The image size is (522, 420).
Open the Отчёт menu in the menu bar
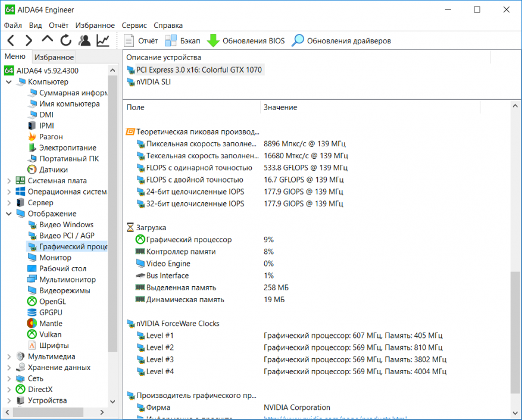(58, 26)
